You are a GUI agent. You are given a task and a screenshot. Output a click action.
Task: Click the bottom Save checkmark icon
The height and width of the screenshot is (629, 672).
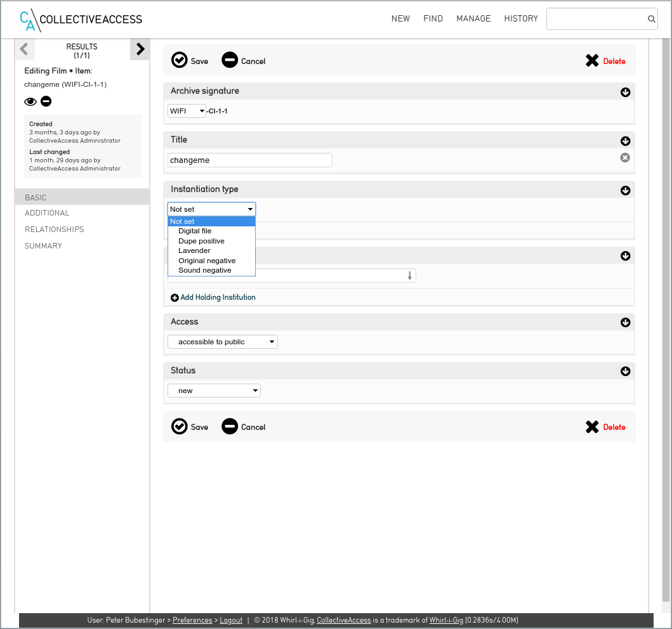[x=180, y=426]
